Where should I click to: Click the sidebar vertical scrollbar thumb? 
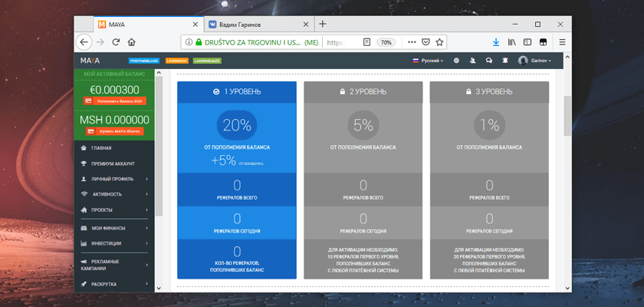coord(159,146)
